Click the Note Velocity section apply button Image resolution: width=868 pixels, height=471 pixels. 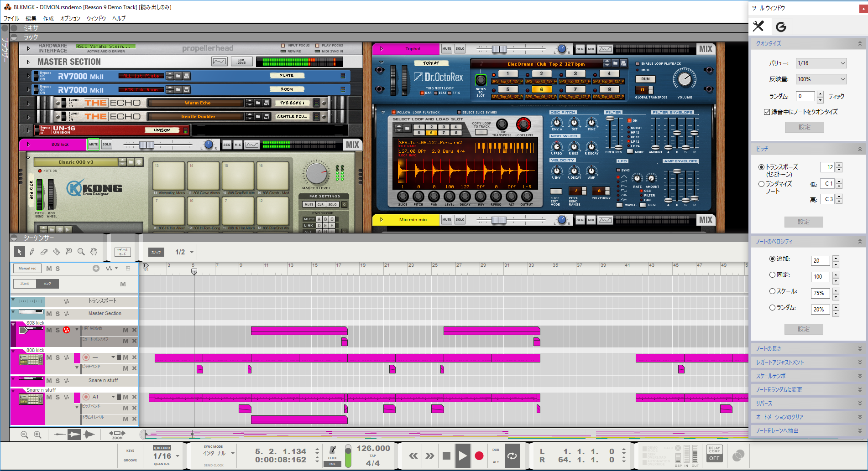click(804, 329)
